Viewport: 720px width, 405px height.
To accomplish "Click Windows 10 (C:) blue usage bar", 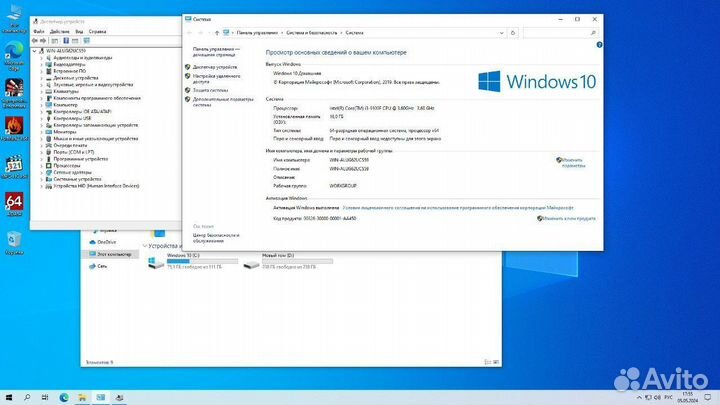I will point(202,261).
